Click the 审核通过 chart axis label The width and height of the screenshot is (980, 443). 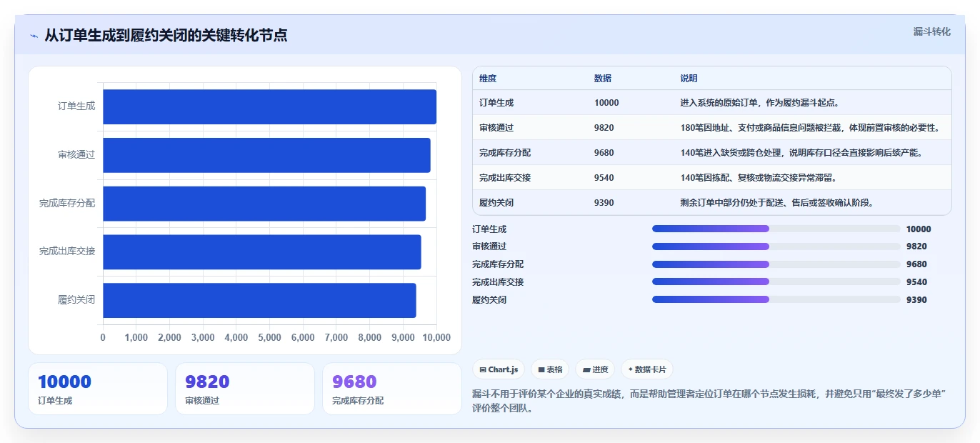tap(76, 155)
